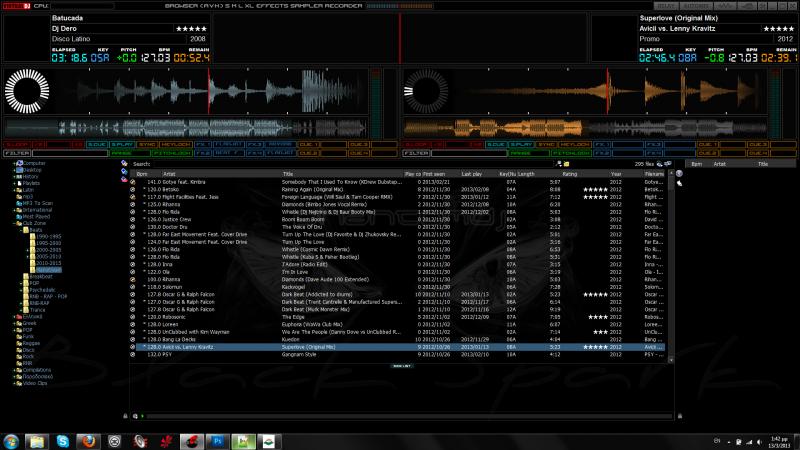Click status icon of PSY Gangnam Style row
The image size is (800, 450).
pyautogui.click(x=133, y=355)
